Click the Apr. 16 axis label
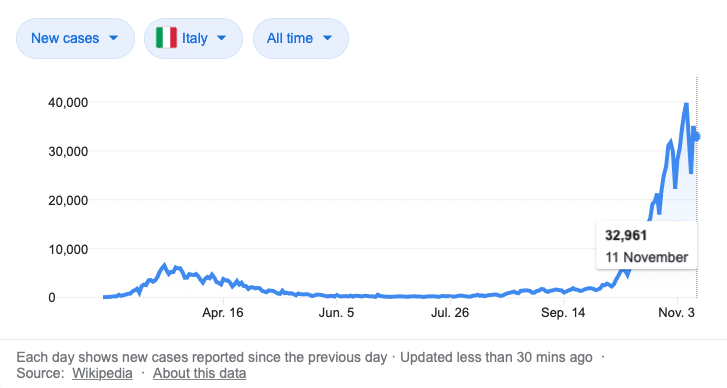This screenshot has height=388, width=727. pos(223,313)
